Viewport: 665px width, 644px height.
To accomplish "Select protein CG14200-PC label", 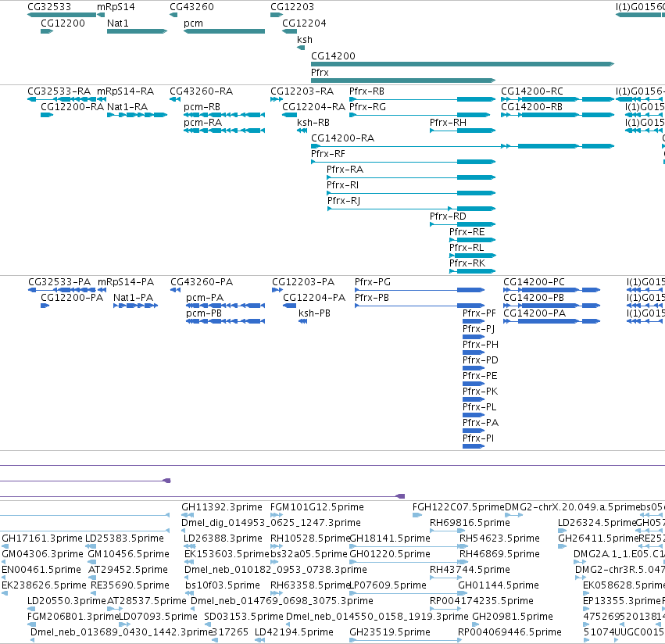I will 534,282.
